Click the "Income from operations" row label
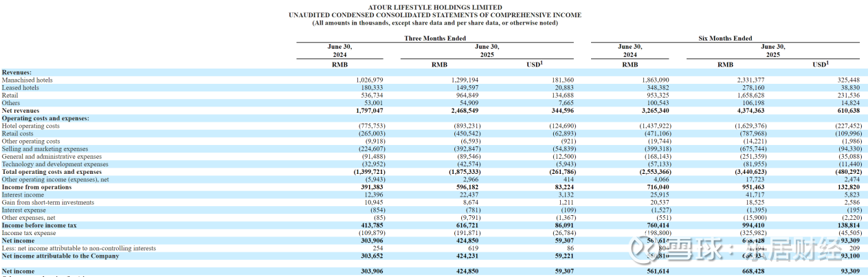Screen dimensions: 868x277 pyautogui.click(x=37, y=187)
